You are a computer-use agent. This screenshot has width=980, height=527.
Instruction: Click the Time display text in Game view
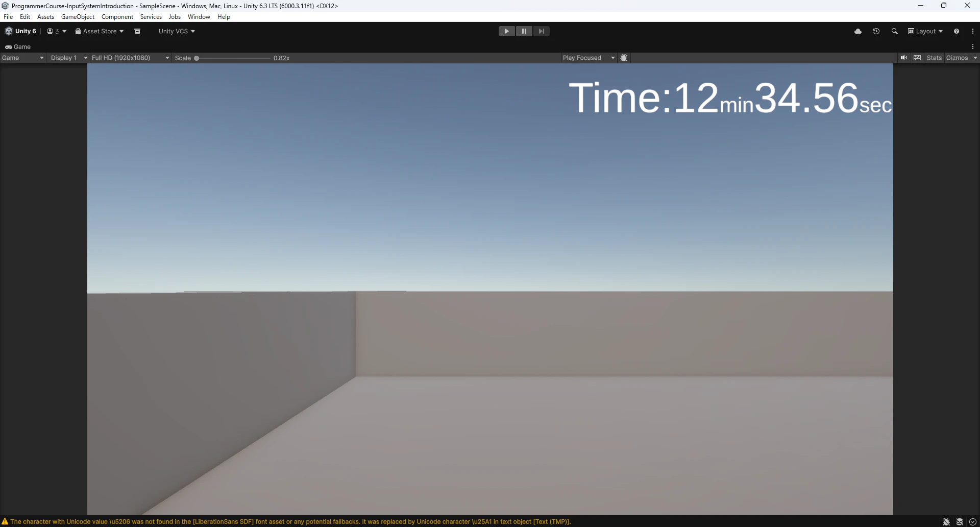click(x=730, y=98)
